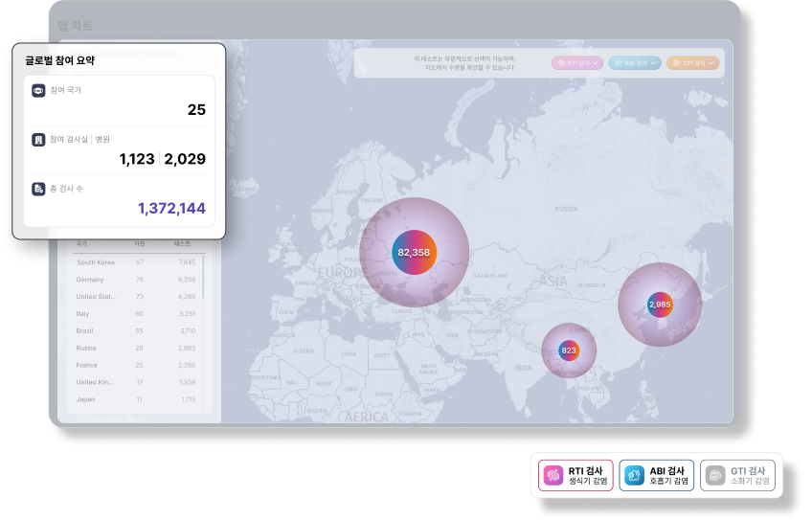Click the 3,251 tests cell
The height and width of the screenshot is (520, 812).
tap(188, 314)
